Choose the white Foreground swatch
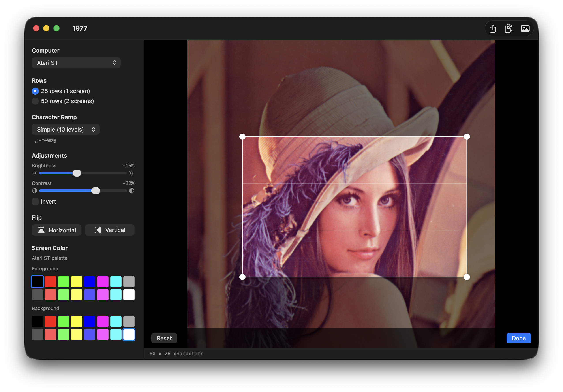Viewport: 563px width, 392px height. coord(129,295)
